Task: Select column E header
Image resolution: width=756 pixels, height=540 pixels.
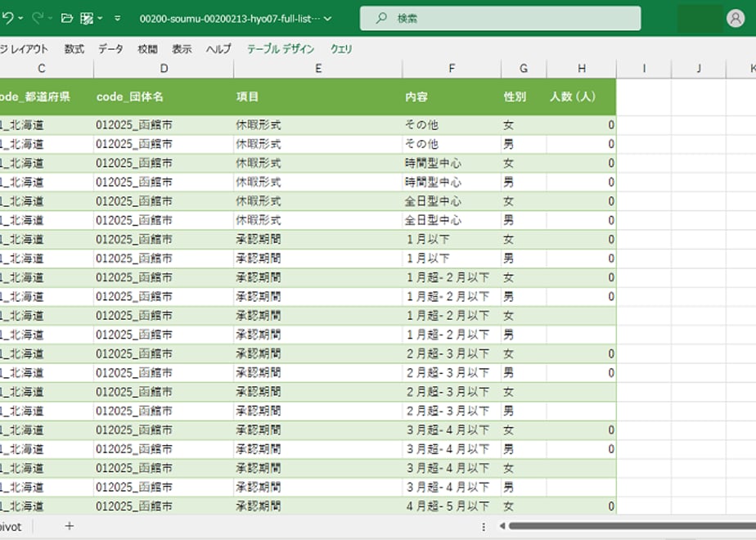Action: pyautogui.click(x=318, y=69)
